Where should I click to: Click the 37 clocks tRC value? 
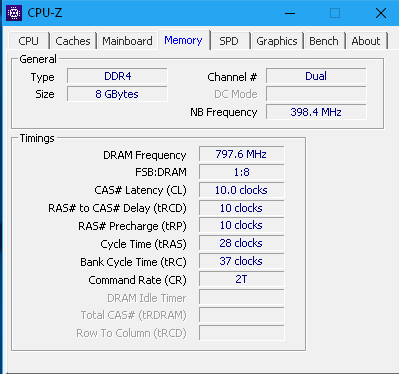pyautogui.click(x=241, y=261)
